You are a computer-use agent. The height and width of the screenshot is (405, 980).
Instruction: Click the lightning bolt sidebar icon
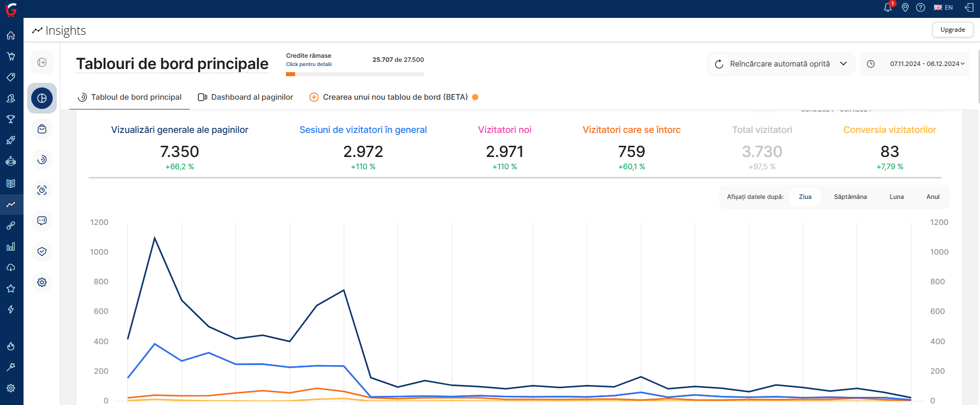point(11,309)
